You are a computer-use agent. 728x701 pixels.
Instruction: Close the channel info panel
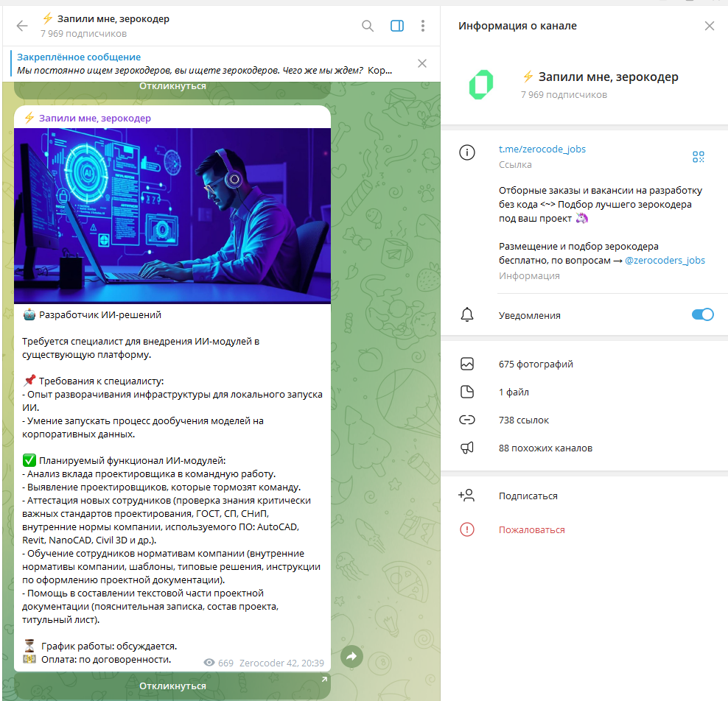[709, 26]
